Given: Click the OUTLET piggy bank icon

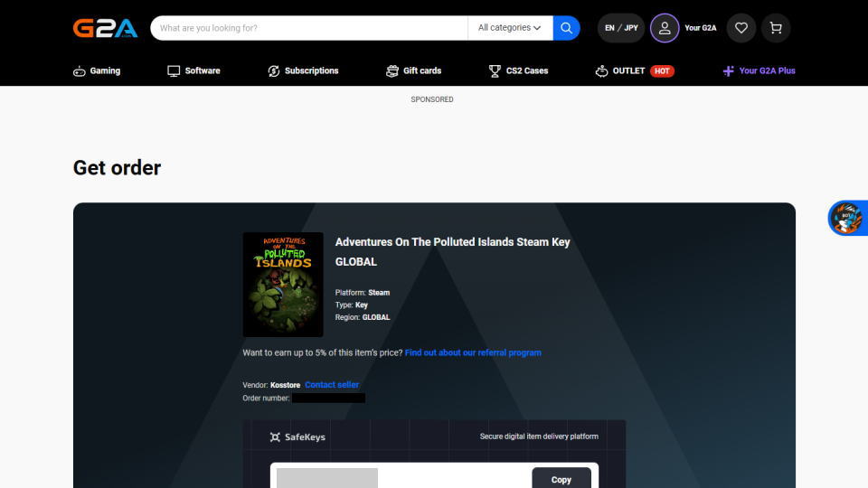Looking at the screenshot, I should (x=602, y=70).
